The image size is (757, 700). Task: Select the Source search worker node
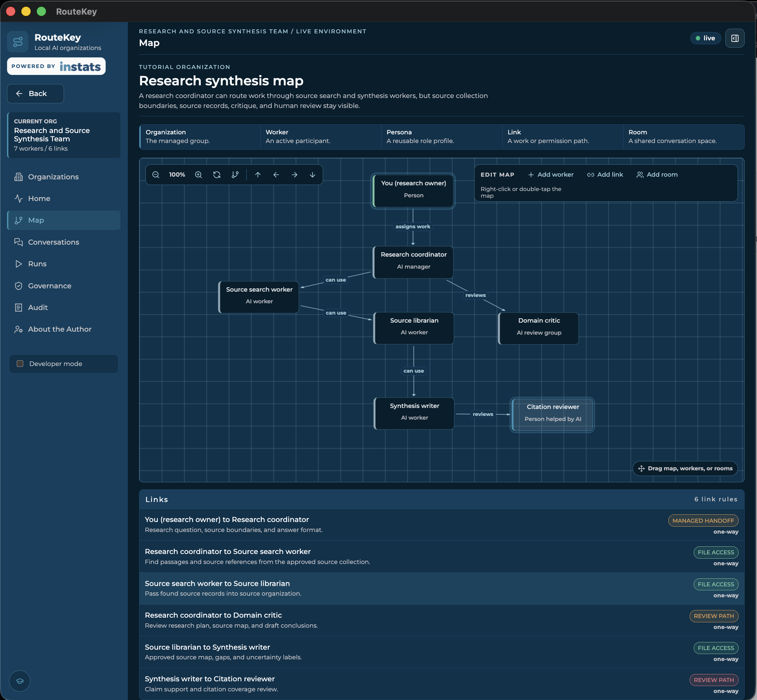coord(259,297)
